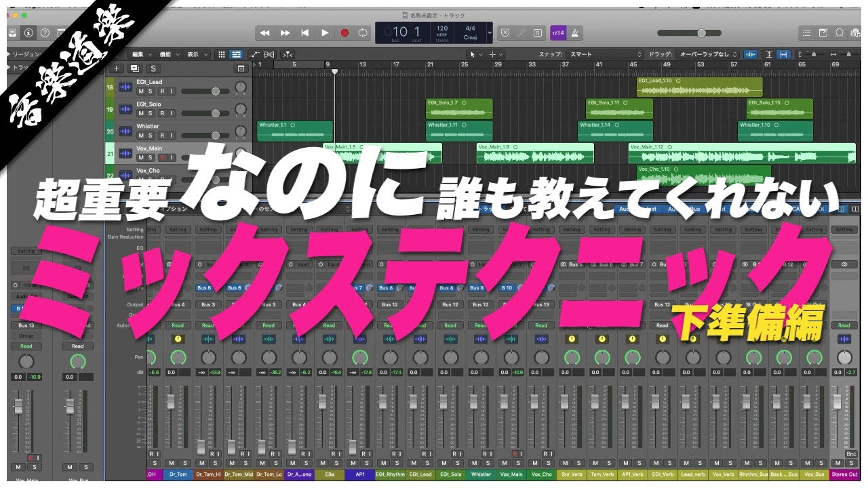The image size is (868, 488).
Task: Switch to the list view icon
Action: pos(236,54)
